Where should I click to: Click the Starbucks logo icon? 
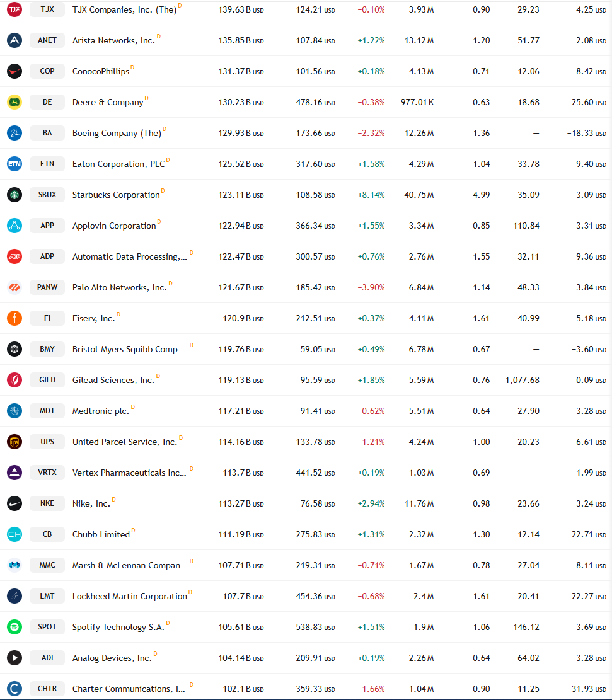point(14,195)
